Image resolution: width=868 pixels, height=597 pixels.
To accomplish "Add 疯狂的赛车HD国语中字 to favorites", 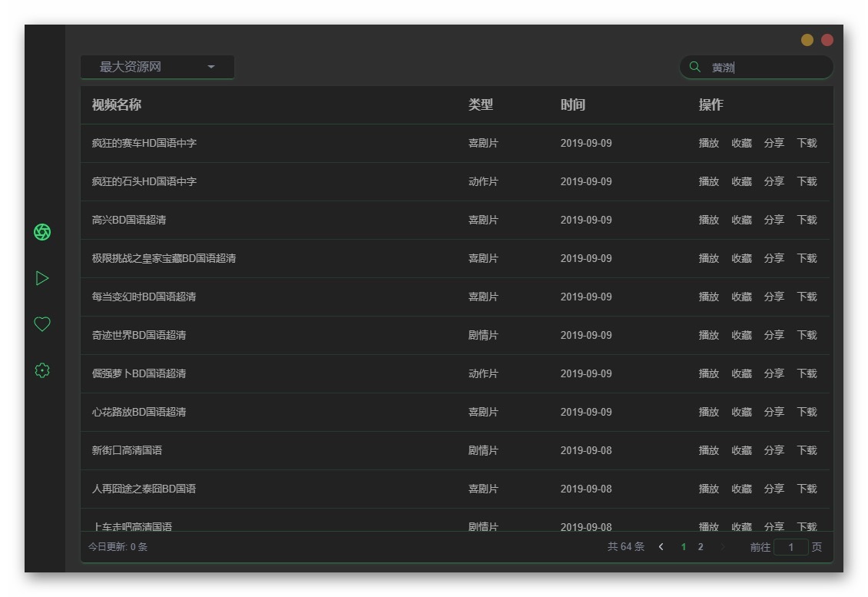I will point(741,144).
